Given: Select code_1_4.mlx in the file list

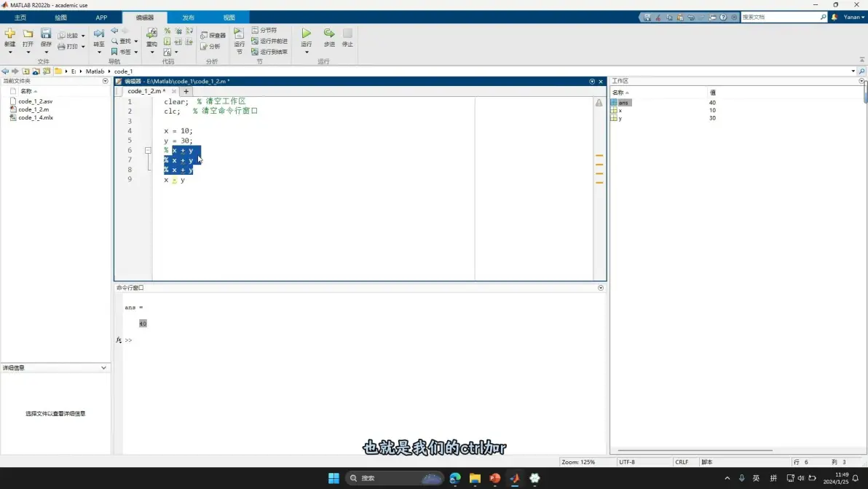Looking at the screenshot, I should 36,117.
